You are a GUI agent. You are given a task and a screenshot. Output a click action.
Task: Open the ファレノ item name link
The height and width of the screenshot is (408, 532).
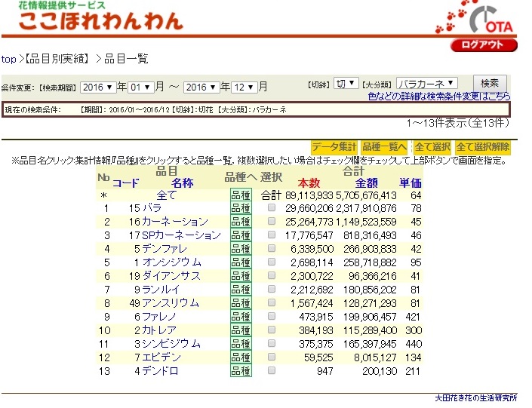[x=158, y=317]
